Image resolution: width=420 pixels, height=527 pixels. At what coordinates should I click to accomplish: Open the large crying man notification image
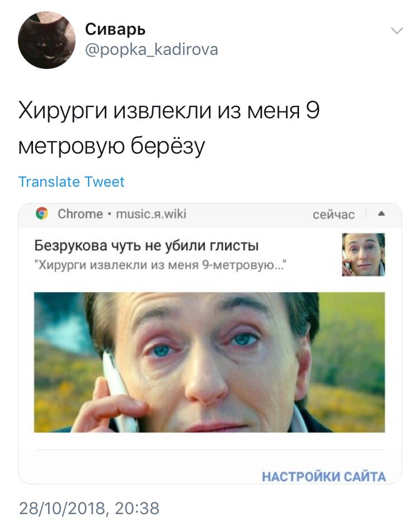pos(209,362)
